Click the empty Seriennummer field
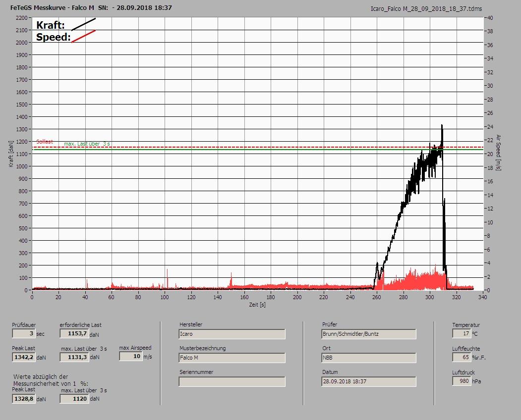This screenshot has width=521, height=420. (x=232, y=382)
